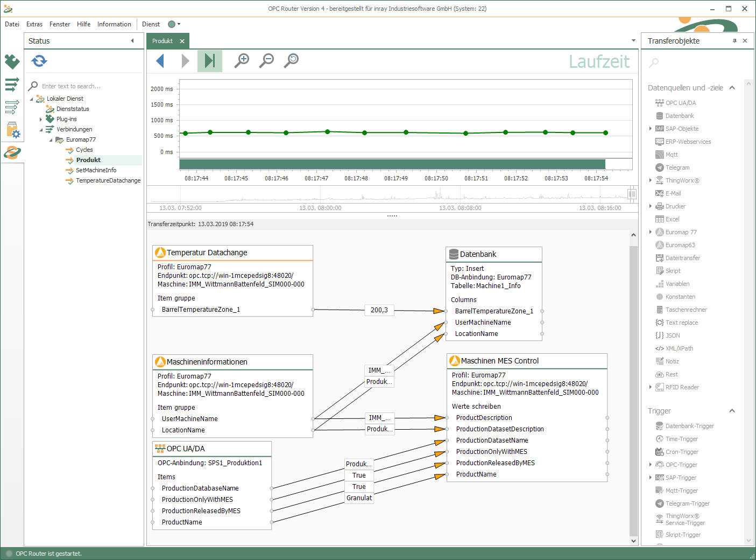Collapse the Datenquellen und -ziele section
Viewport: 756px width, 560px height.
point(732,88)
